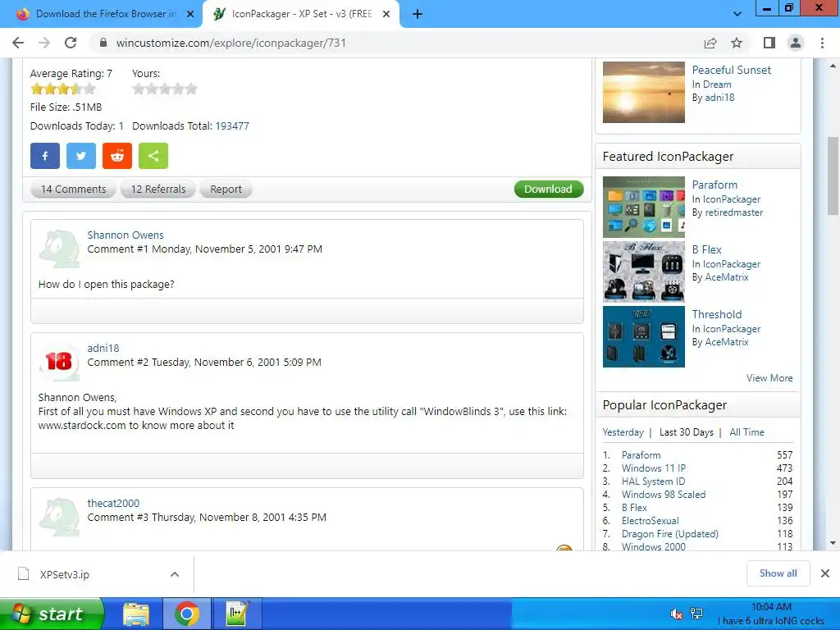Screen dimensions: 840x630
Task: Show all downloads
Action: coord(778,573)
